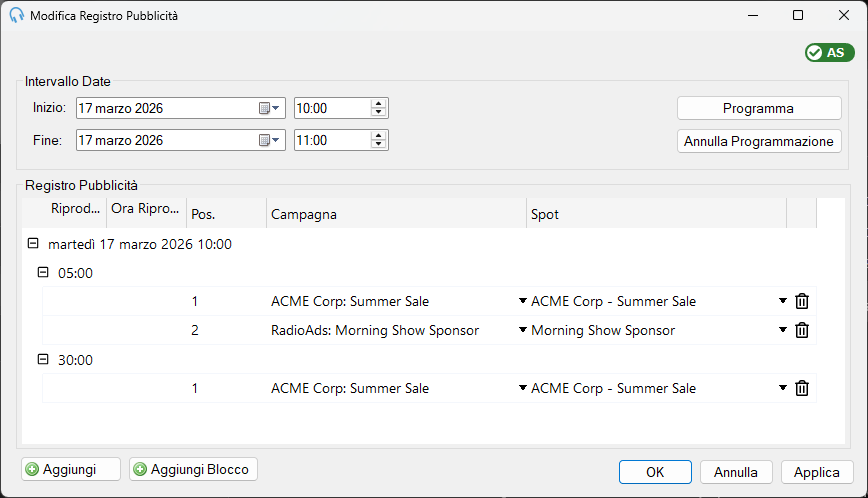
Task: Collapse the martedì 17 marzo 2026 group
Action: pyautogui.click(x=33, y=243)
